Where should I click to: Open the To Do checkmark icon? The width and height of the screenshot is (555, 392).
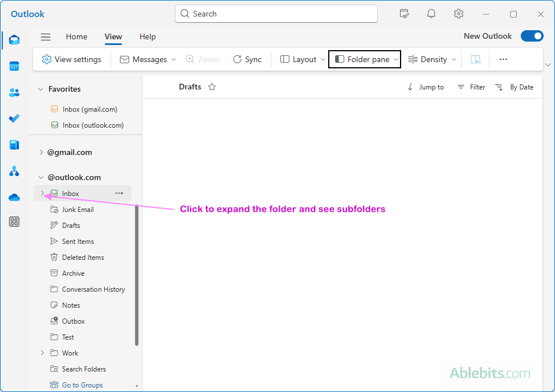coord(14,119)
